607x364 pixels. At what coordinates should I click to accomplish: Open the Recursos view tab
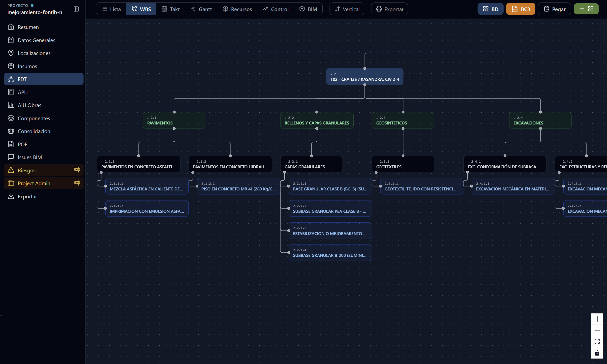point(237,9)
